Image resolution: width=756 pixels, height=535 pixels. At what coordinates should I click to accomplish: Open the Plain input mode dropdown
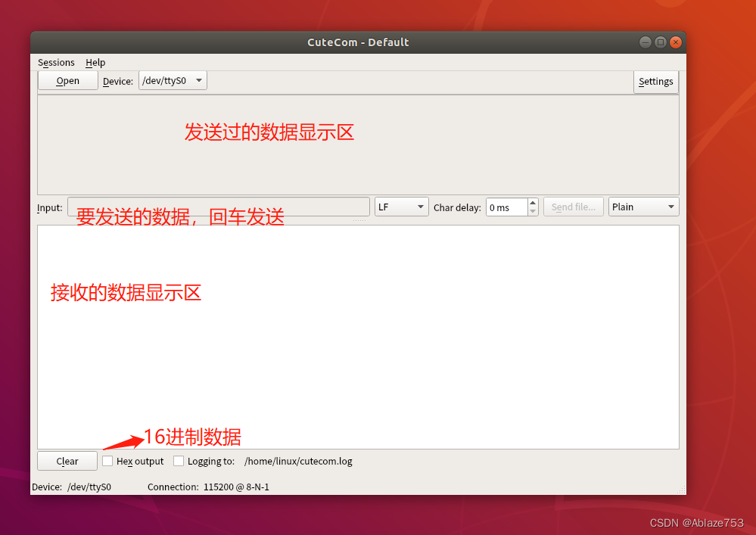tap(642, 206)
